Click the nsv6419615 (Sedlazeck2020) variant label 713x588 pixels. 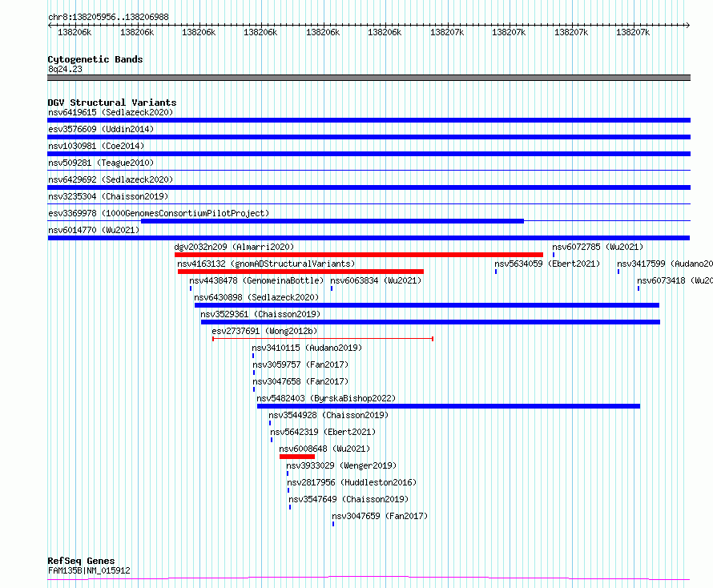click(x=111, y=112)
